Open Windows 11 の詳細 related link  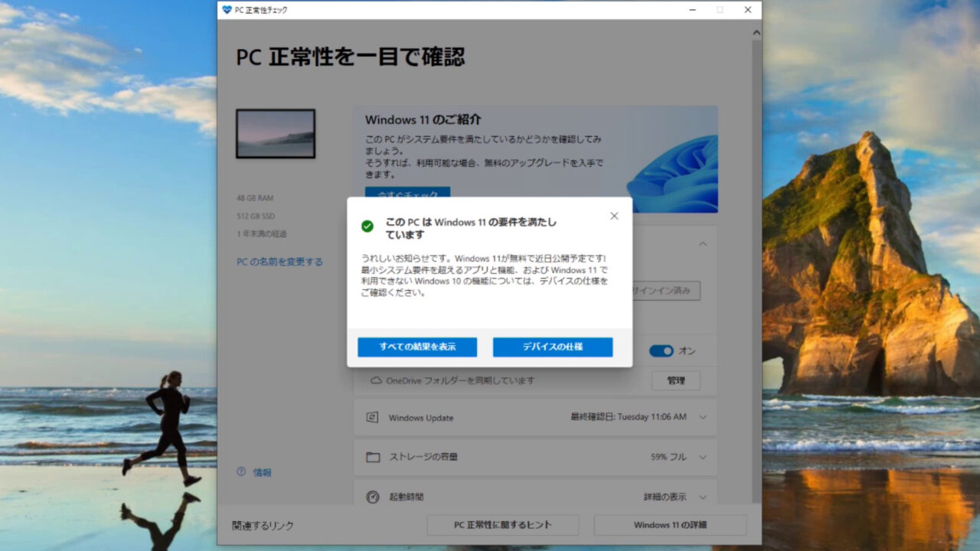670,525
